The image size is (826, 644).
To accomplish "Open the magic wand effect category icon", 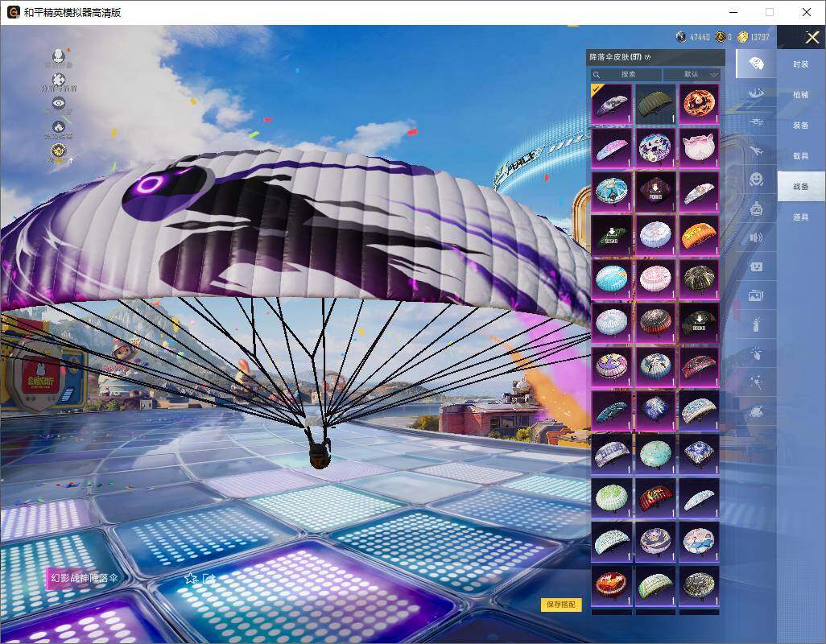I will (x=756, y=382).
